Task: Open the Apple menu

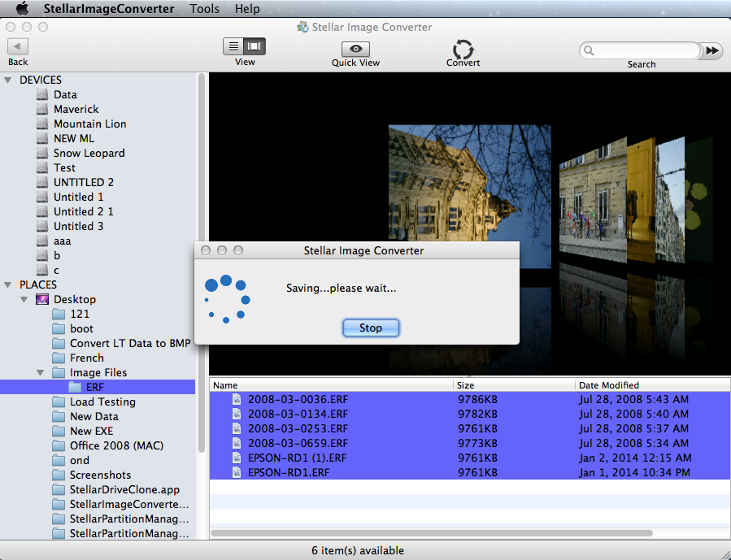Action: click(x=21, y=8)
